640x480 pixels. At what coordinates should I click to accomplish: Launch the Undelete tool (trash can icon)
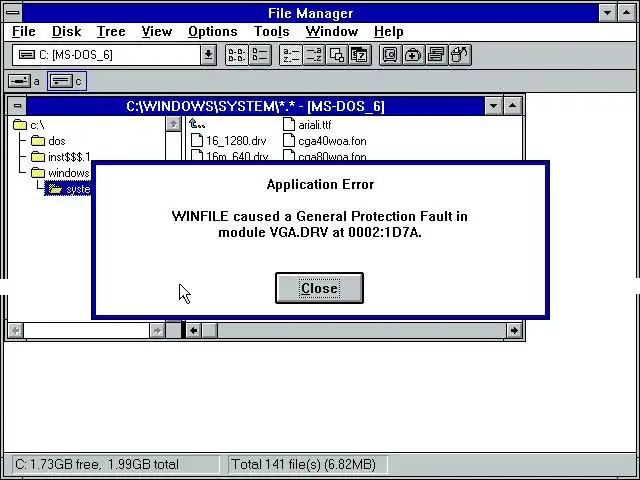pyautogui.click(x=460, y=55)
